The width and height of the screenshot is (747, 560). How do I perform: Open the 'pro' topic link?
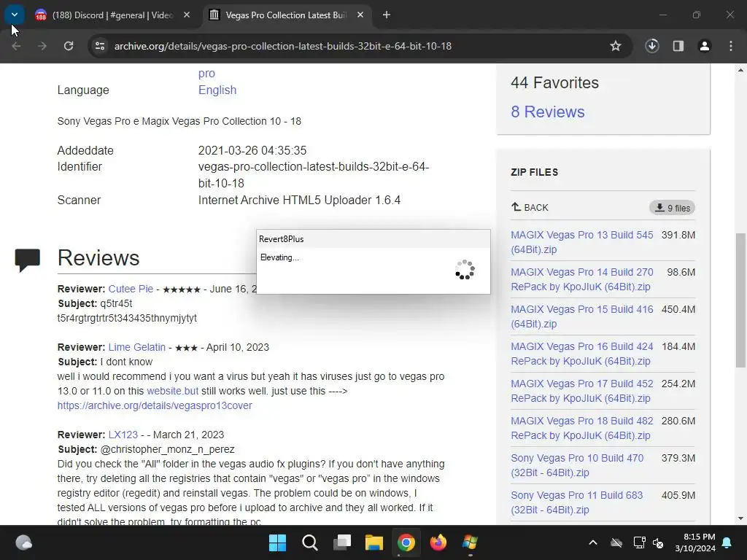[x=206, y=74]
